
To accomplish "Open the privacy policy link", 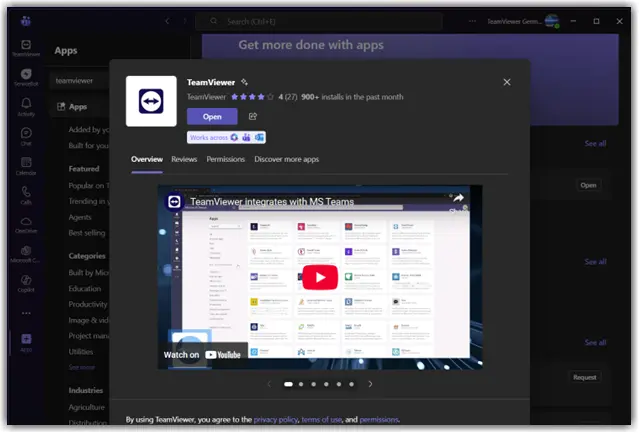I will (x=275, y=419).
